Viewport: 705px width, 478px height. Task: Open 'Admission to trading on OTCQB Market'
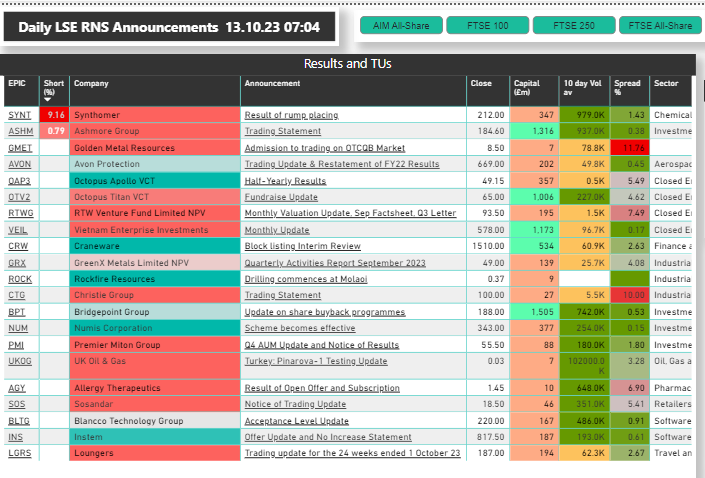[325, 148]
